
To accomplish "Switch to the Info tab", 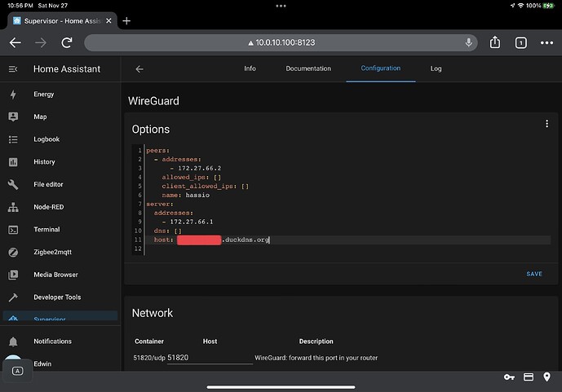I will (250, 68).
